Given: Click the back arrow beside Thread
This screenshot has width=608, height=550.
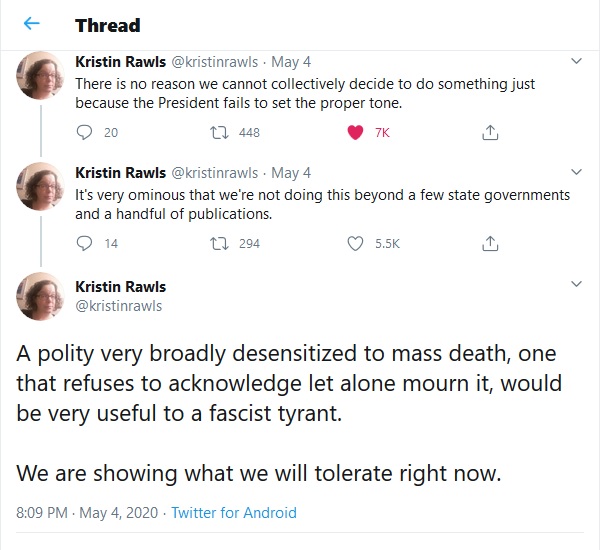Looking at the screenshot, I should (x=31, y=24).
